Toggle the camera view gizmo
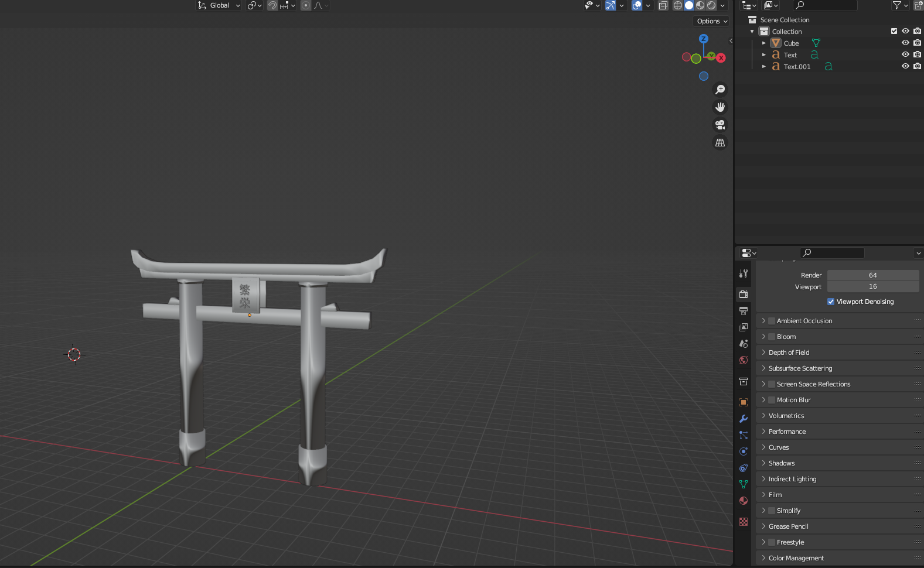924x568 pixels. coord(720,125)
